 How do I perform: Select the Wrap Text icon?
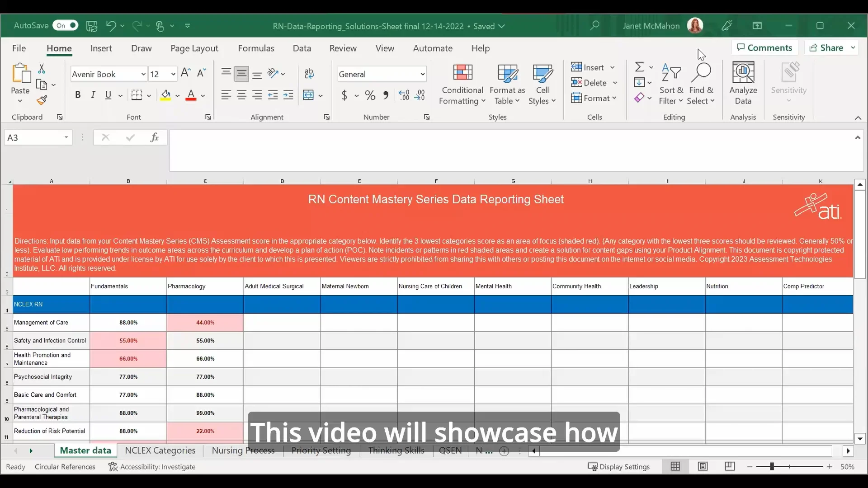[310, 73]
